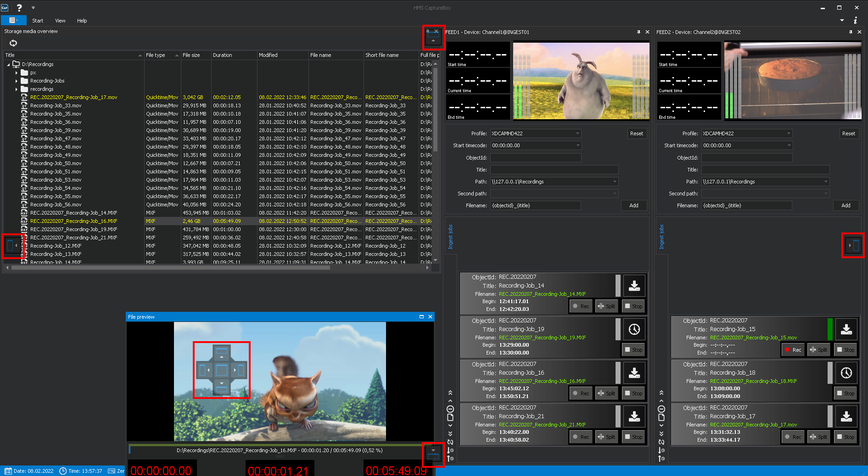Image resolution: width=868 pixels, height=476 pixels.
Task: Click clock schedule icon for Recording-Job_19
Action: point(634,329)
